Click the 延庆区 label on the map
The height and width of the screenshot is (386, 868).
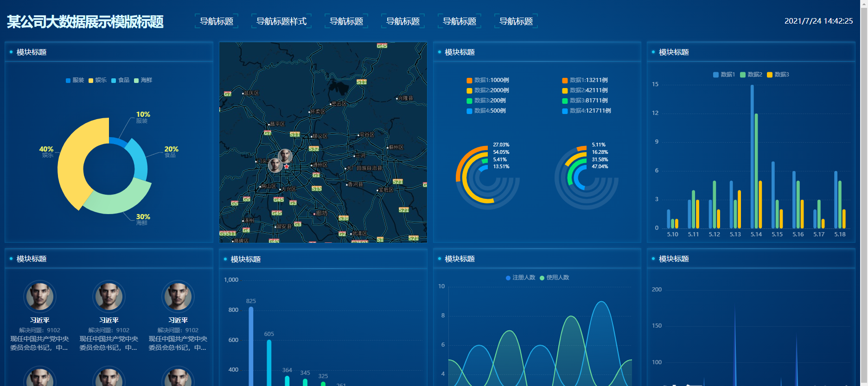251,93
